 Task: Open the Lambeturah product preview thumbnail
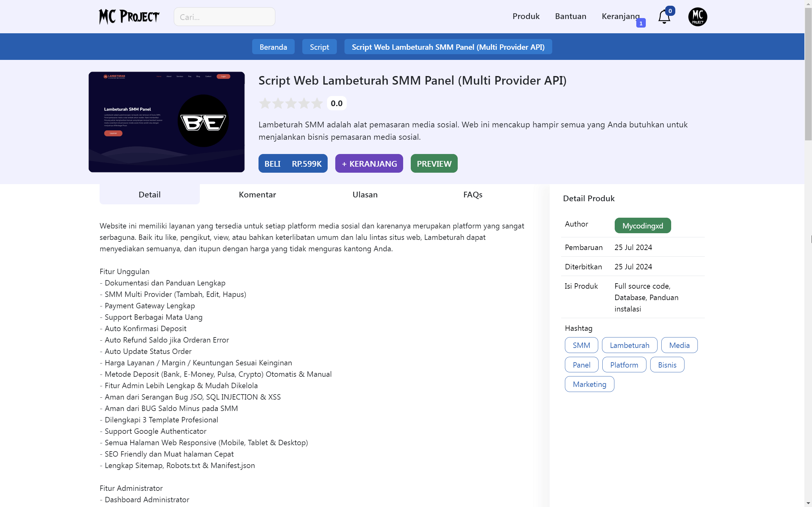167,122
